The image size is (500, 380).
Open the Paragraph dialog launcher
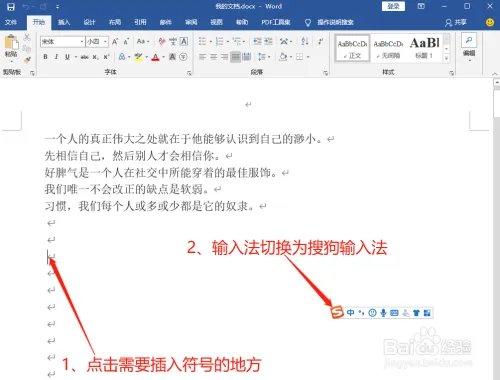[x=325, y=73]
